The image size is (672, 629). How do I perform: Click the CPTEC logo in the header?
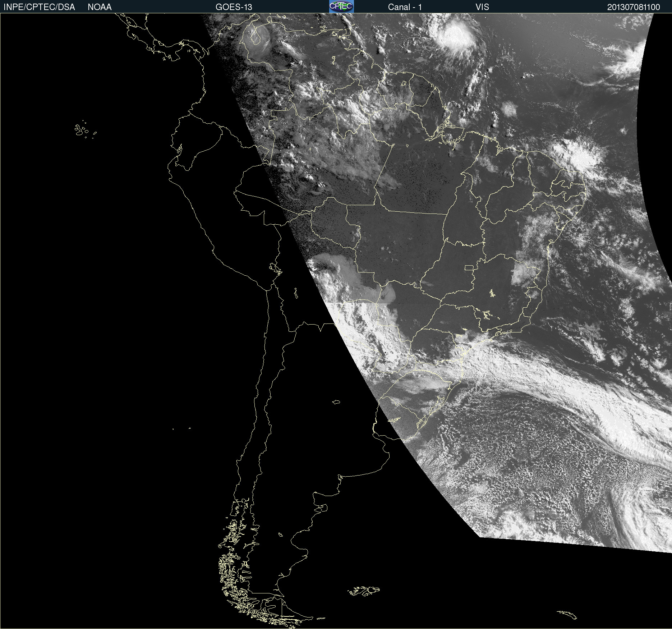[x=341, y=6]
